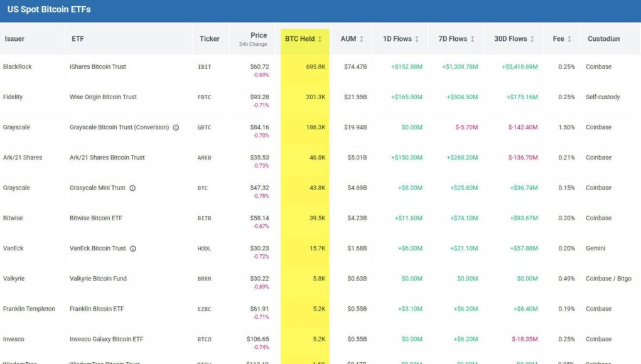The height and width of the screenshot is (364, 641).
Task: Select the Valkyrie issuer cell
Action: point(14,278)
